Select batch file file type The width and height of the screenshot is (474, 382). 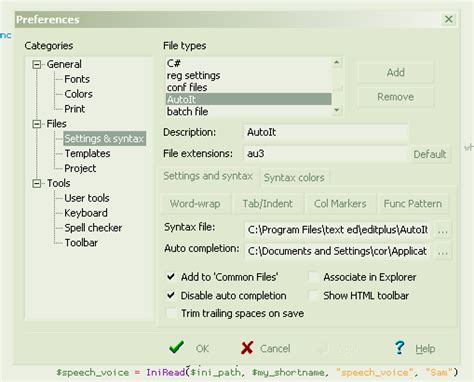pyautogui.click(x=248, y=111)
